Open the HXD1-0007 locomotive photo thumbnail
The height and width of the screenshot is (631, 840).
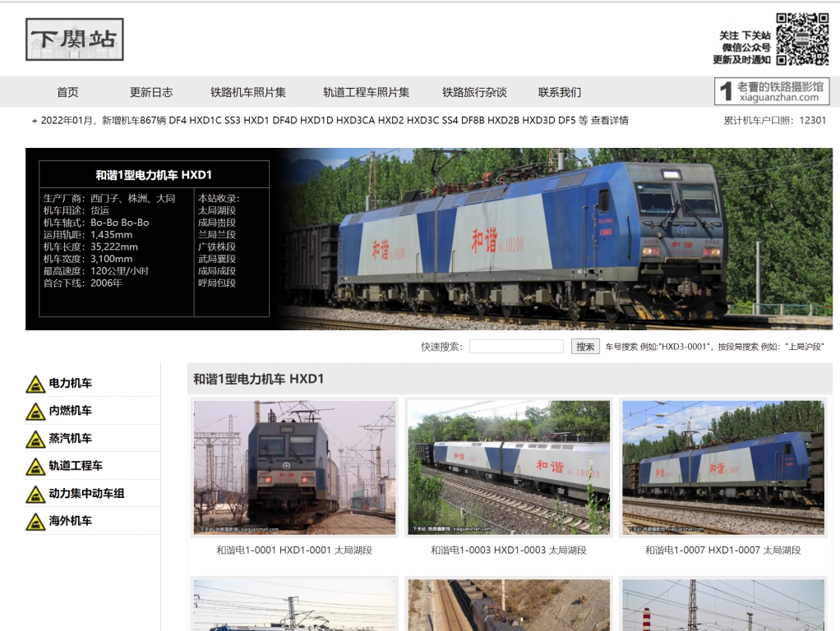tap(723, 467)
